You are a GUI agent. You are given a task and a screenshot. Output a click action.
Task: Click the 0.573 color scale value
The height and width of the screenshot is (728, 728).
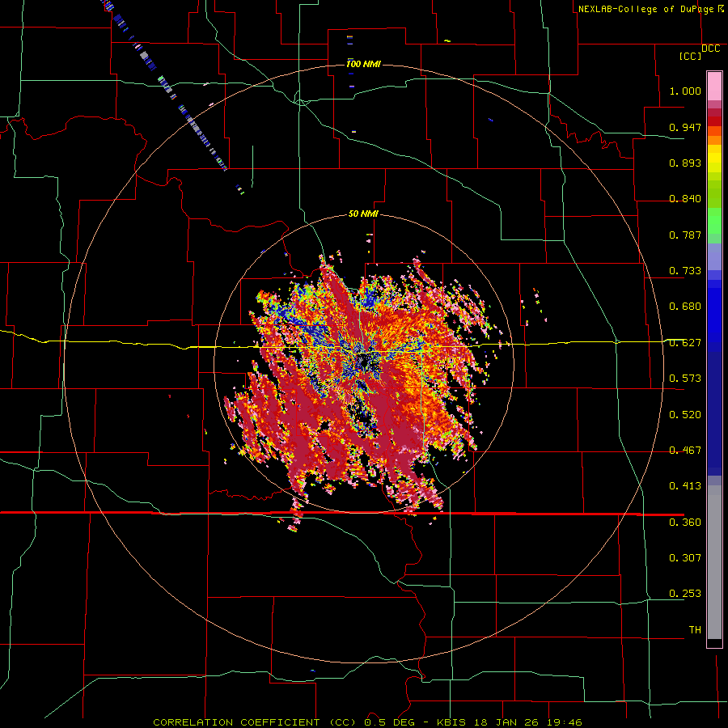pyautogui.click(x=685, y=379)
